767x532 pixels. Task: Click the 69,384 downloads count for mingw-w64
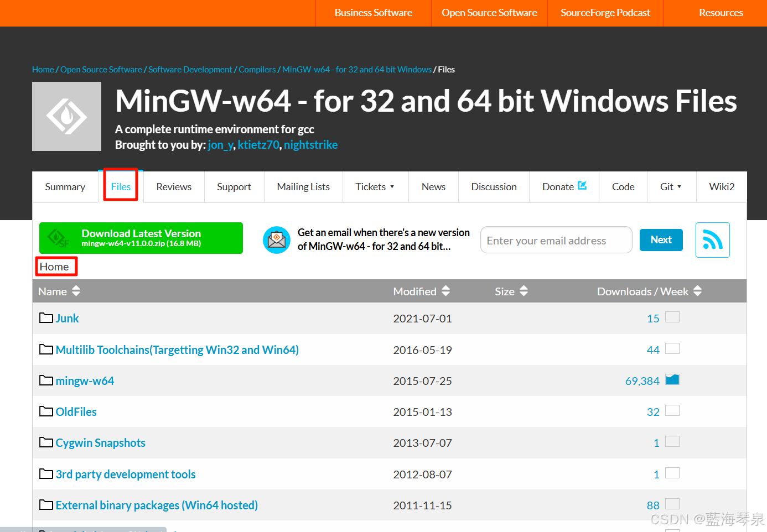pos(642,381)
